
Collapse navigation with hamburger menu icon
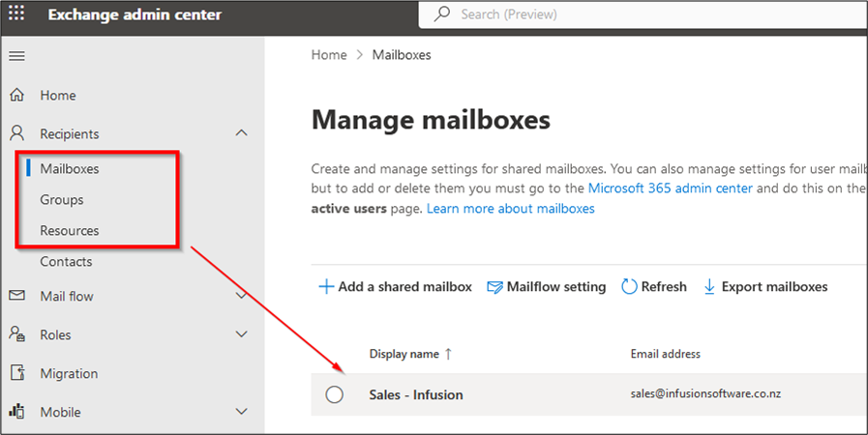pyautogui.click(x=17, y=56)
